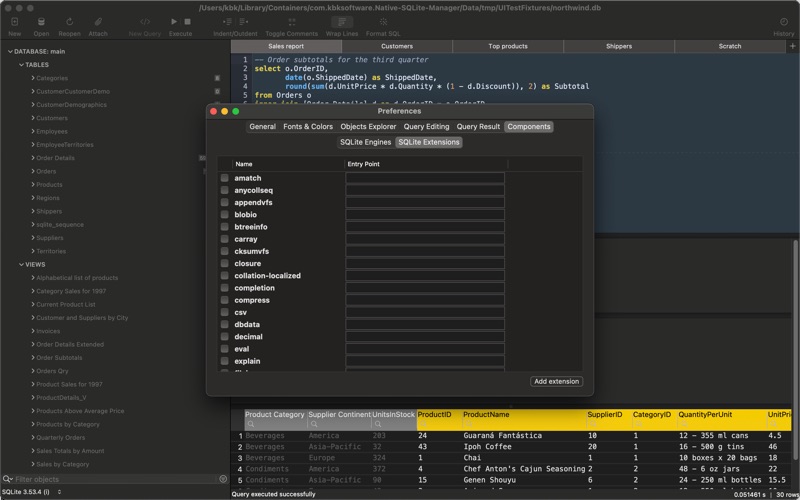This screenshot has width=800, height=500.
Task: Enable the decimal extension checkbox
Action: [x=224, y=337]
